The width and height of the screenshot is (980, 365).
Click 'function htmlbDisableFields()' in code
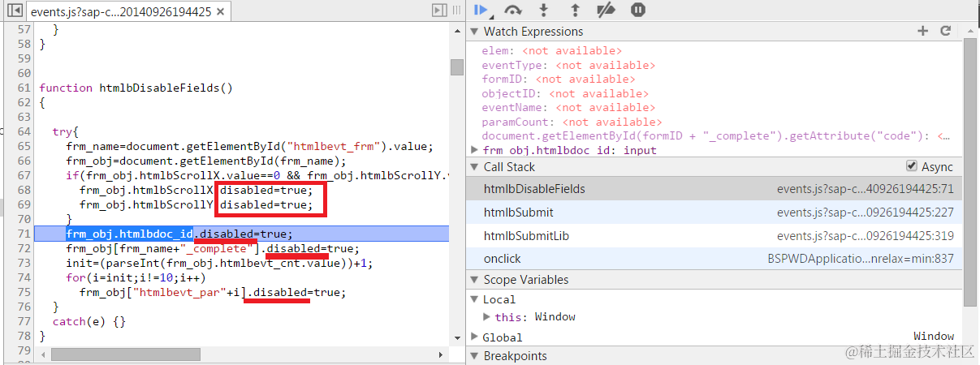(136, 88)
